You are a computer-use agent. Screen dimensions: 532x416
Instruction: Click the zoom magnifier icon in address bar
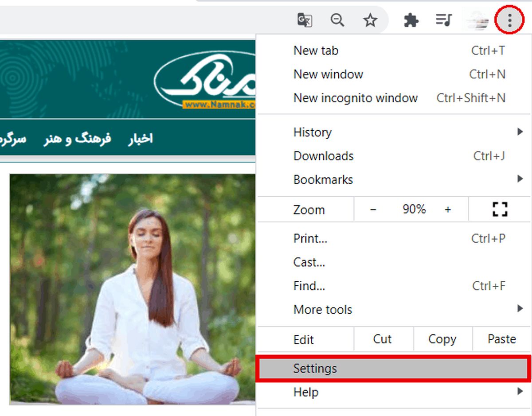tap(337, 20)
